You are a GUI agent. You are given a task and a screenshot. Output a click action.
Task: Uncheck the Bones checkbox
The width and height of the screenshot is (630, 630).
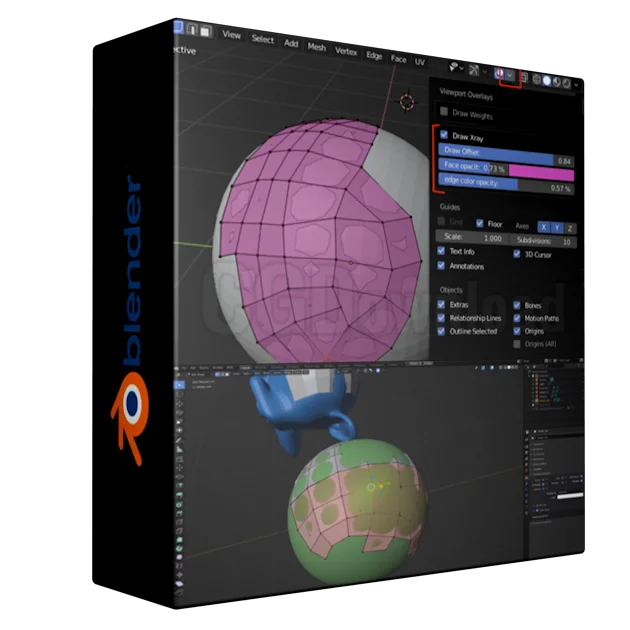517,305
